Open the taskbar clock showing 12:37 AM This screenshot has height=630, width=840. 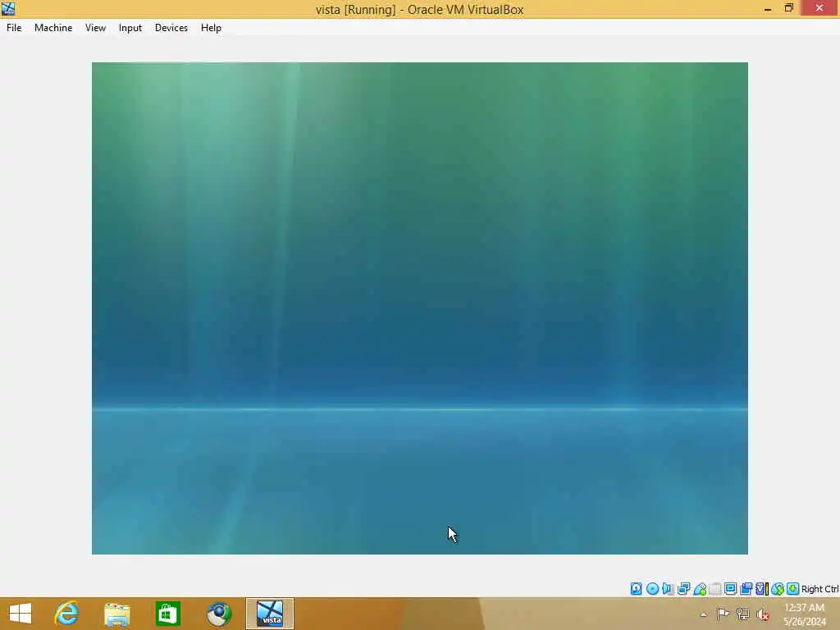click(804, 614)
